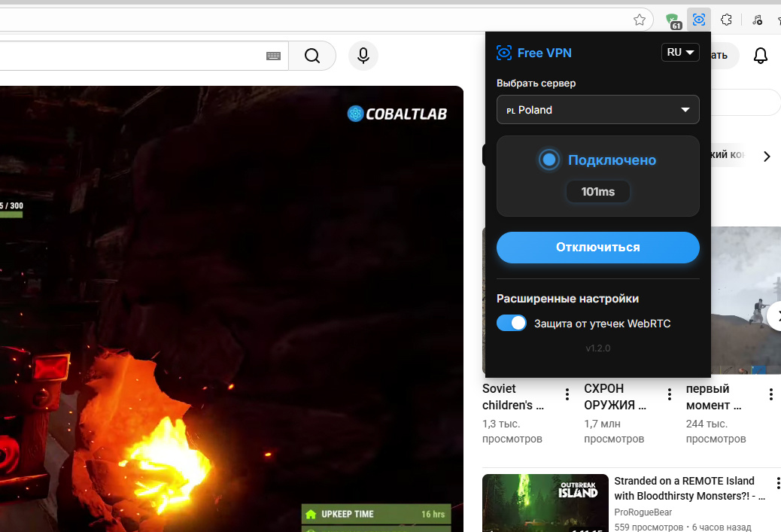This screenshot has width=781, height=532.
Task: Click the Free VPN extension toolbar icon
Action: click(699, 20)
